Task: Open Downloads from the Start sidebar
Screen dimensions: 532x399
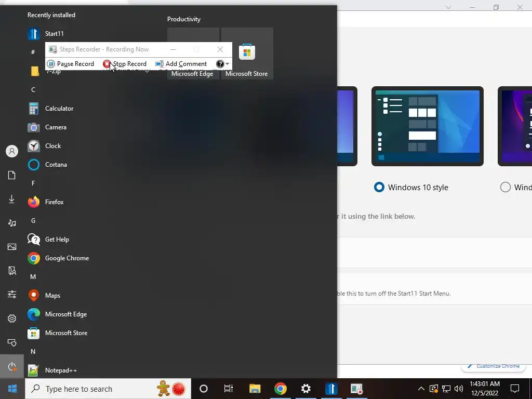Action: 12,199
